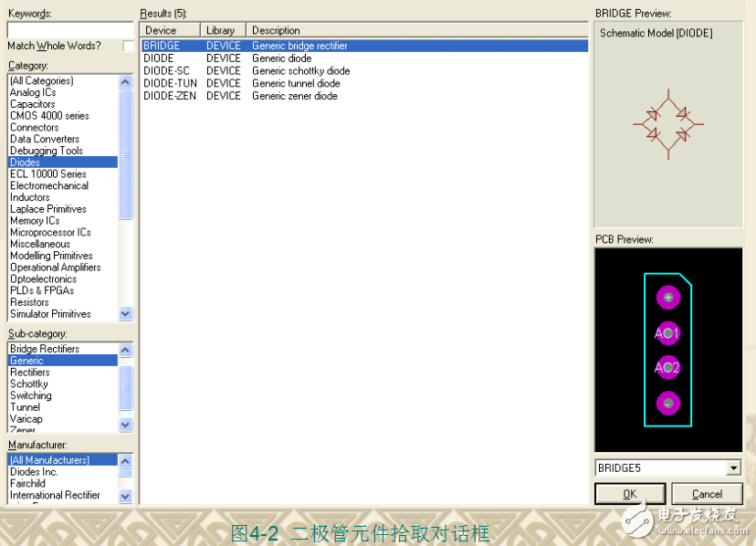
Task: Toggle the Match Whole Words checkbox
Action: point(128,47)
